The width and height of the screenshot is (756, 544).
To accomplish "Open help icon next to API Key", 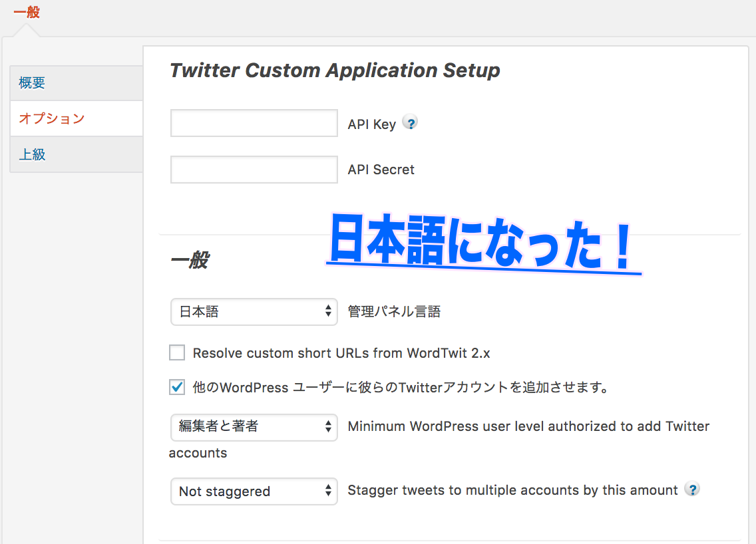I will [411, 123].
